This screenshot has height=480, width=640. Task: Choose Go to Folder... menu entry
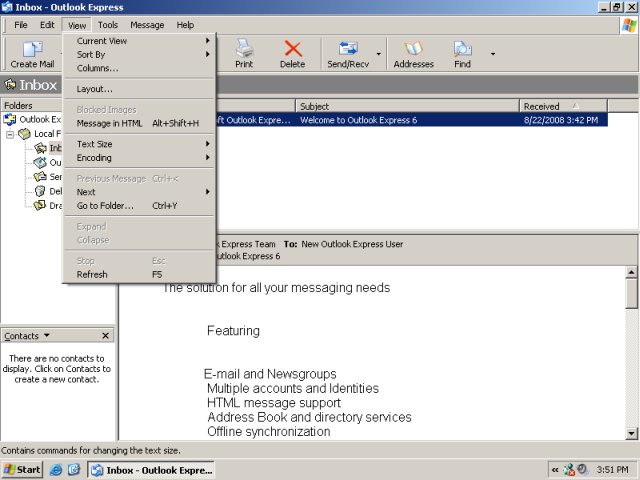[139, 206]
